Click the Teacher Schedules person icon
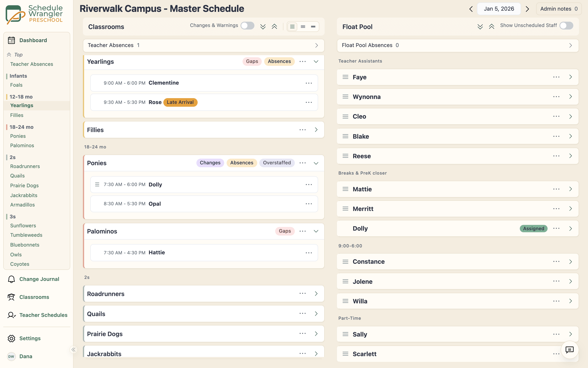 point(11,315)
